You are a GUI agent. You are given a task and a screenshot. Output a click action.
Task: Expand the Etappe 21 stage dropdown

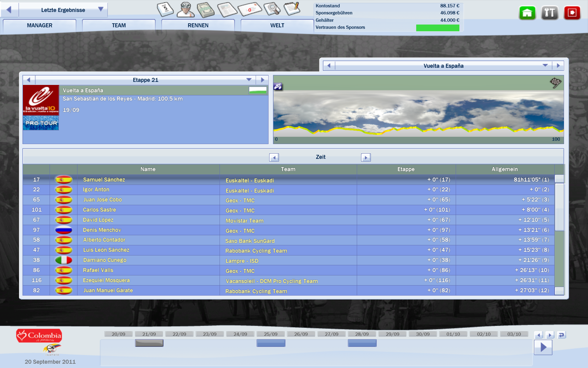pyautogui.click(x=249, y=80)
